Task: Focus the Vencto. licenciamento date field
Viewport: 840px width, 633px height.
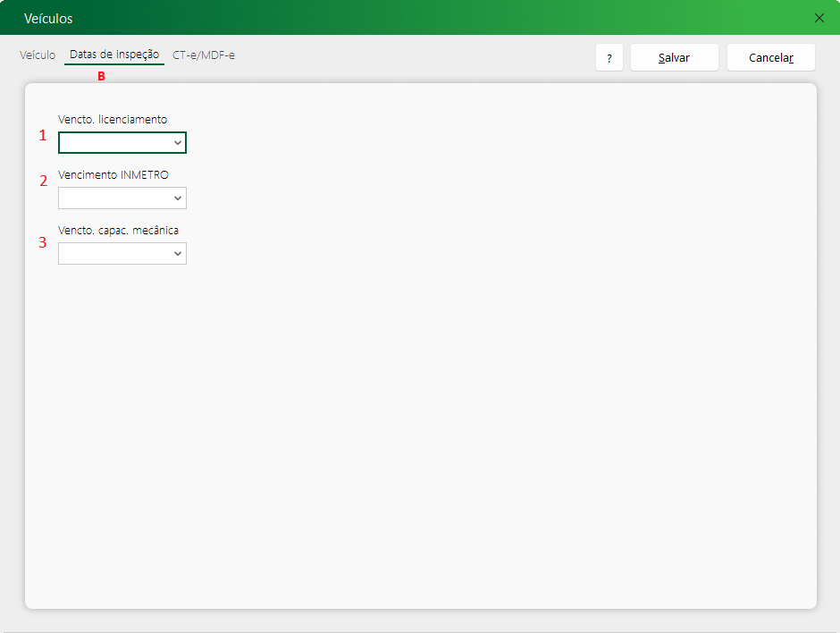Action: pos(122,142)
